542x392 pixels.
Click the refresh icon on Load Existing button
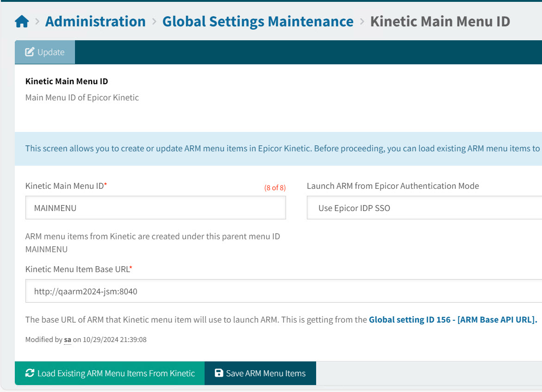[29, 373]
